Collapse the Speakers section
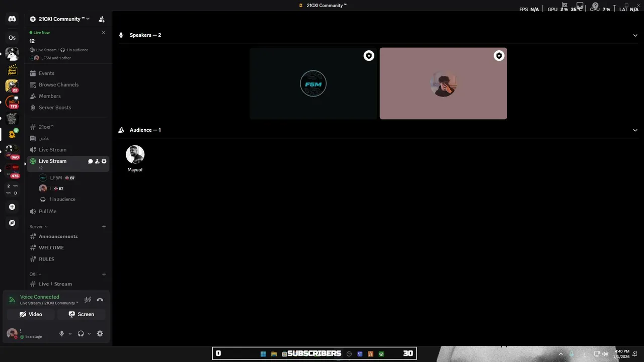Screen dimensions: 644x362 [x=635, y=35]
